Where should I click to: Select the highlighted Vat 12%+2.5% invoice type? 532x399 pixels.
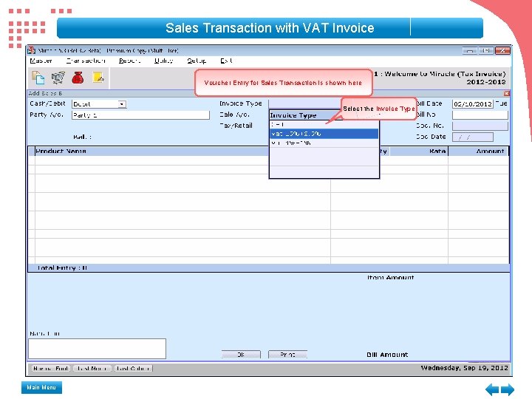click(x=324, y=134)
